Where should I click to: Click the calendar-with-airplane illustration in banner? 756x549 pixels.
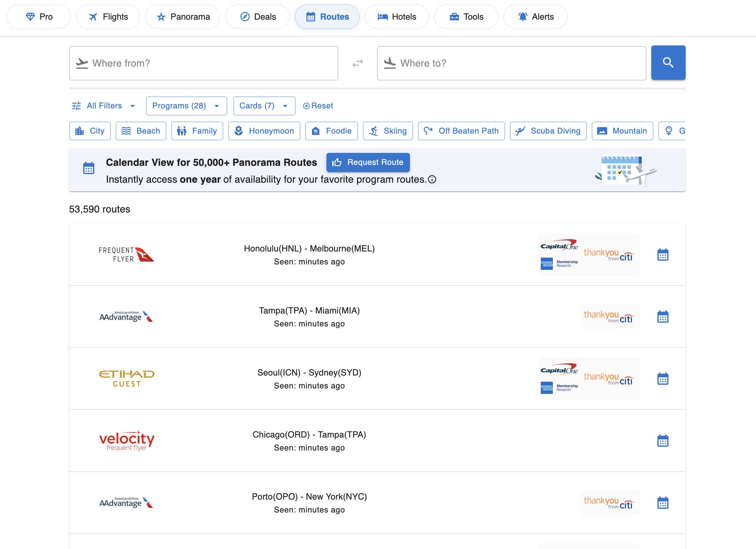(626, 170)
